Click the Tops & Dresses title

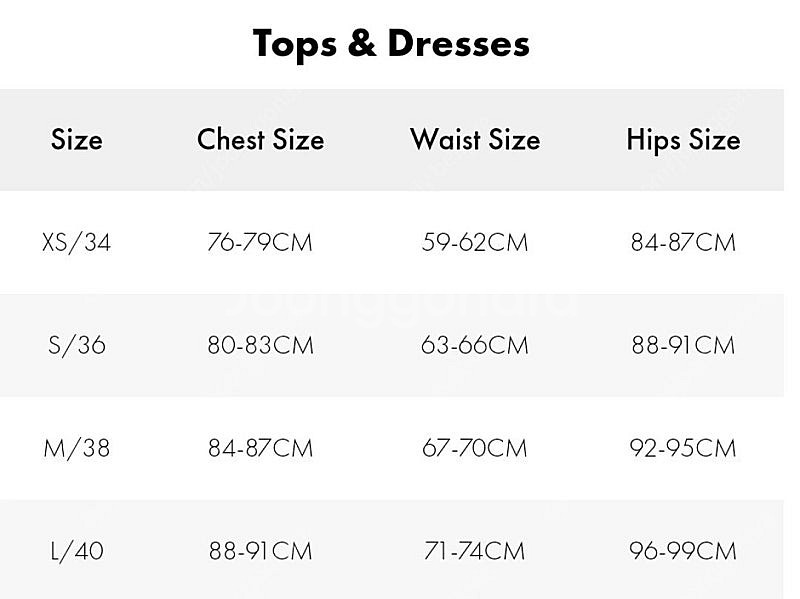(391, 44)
